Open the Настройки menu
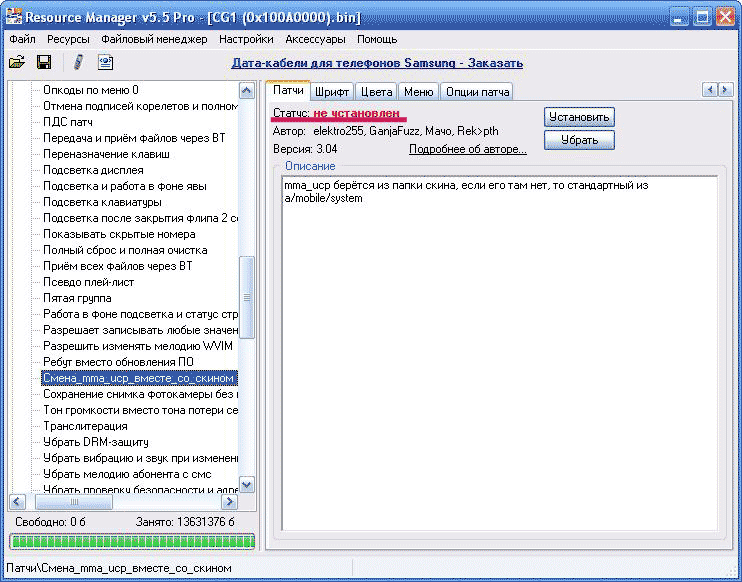Screen dimensions: 742x582 246,39
